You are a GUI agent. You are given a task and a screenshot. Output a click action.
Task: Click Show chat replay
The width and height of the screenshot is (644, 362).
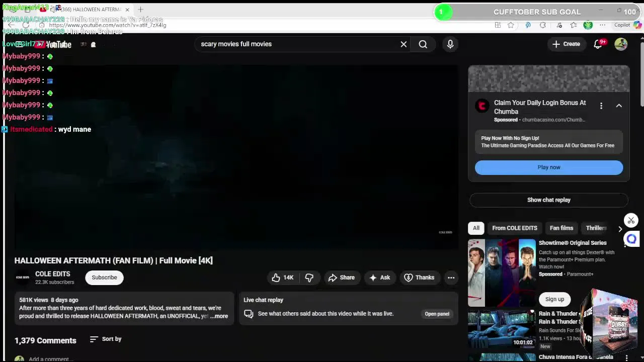pos(549,200)
